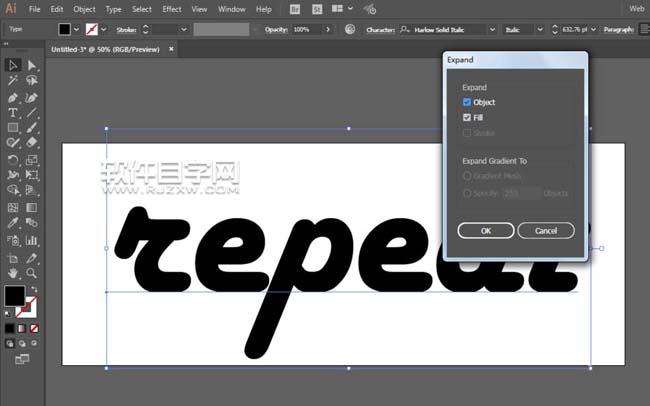Confirm Expand dialog with OK
This screenshot has height=406, width=650.
pyautogui.click(x=486, y=231)
